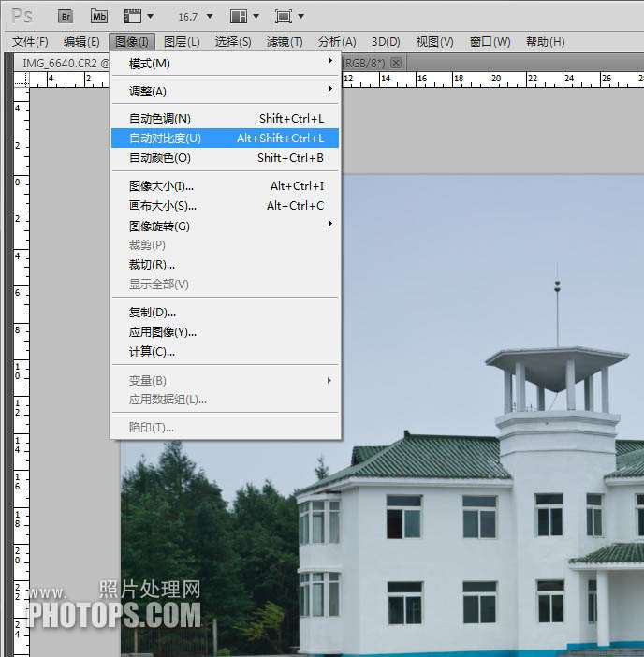Choose 应用图像(Y)... from the menu
The width and height of the screenshot is (644, 657).
225,332
